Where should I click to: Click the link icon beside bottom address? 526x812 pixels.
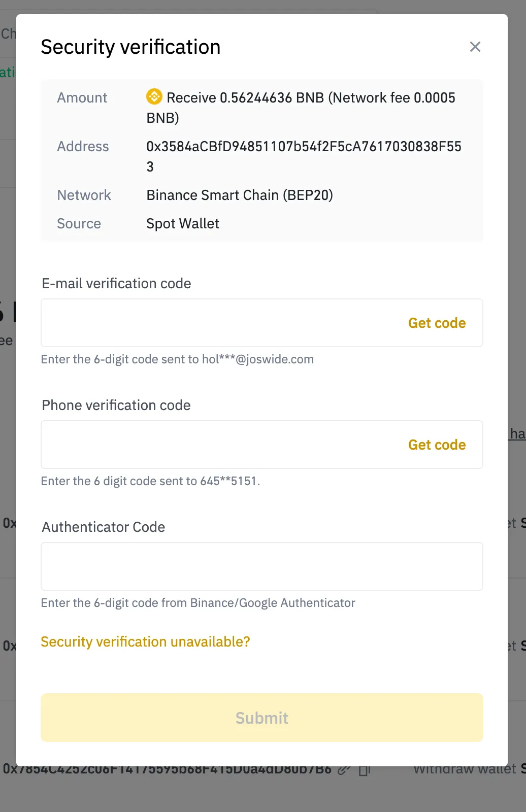click(x=344, y=770)
